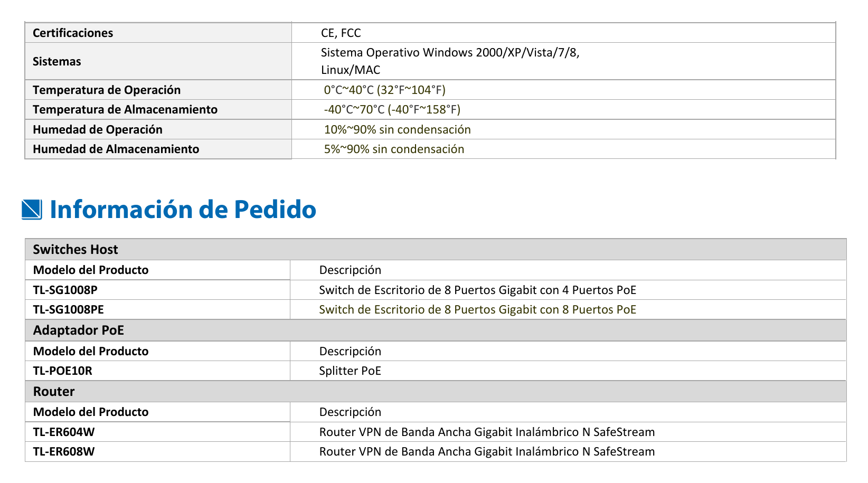Click the Temperatura de Almacenamiento label
868x483 pixels.
(125, 109)
